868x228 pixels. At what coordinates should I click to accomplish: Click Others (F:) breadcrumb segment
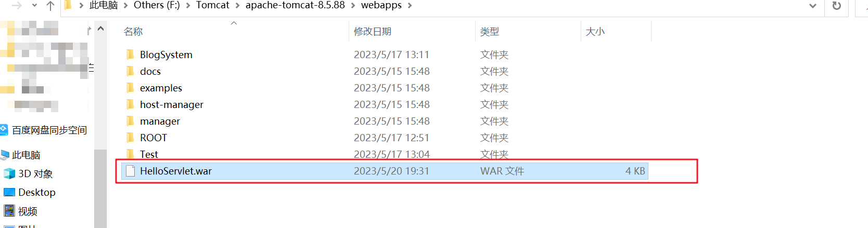pyautogui.click(x=157, y=5)
